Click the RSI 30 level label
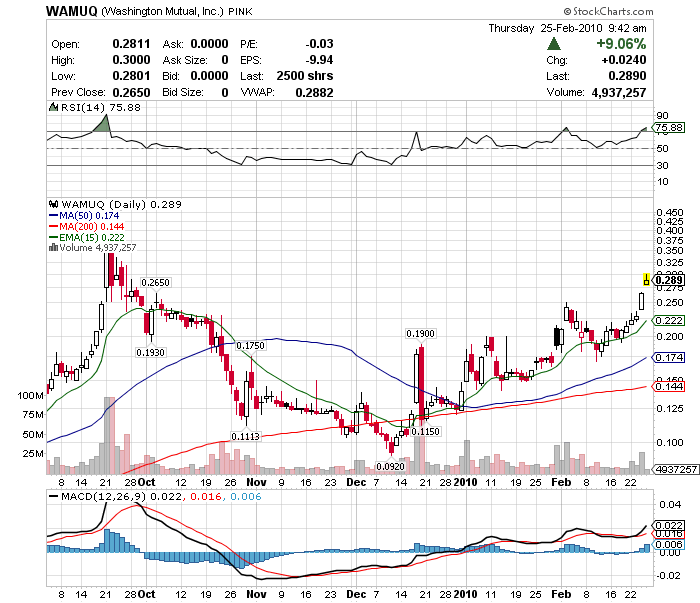This screenshot has height=603, width=700. point(662,165)
